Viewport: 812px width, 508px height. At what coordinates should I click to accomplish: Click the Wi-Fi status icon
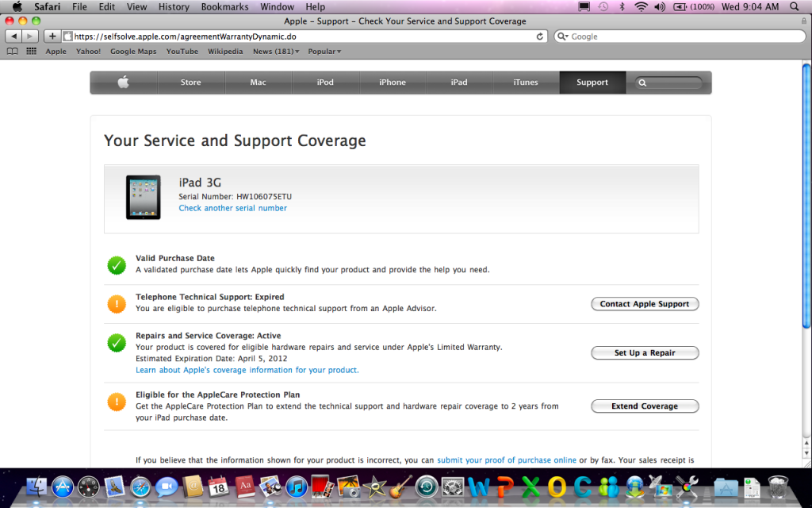[641, 6]
